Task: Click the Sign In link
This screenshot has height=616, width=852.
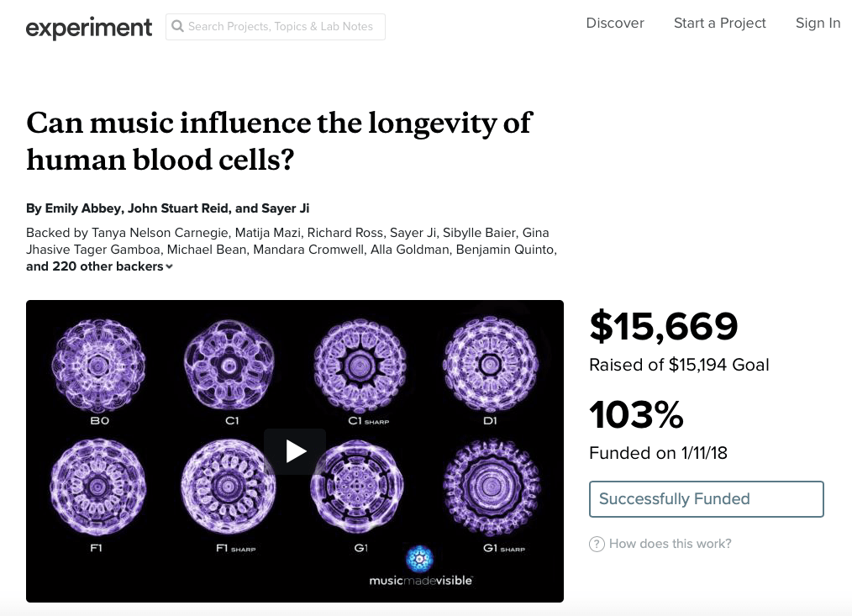Action: coord(818,24)
